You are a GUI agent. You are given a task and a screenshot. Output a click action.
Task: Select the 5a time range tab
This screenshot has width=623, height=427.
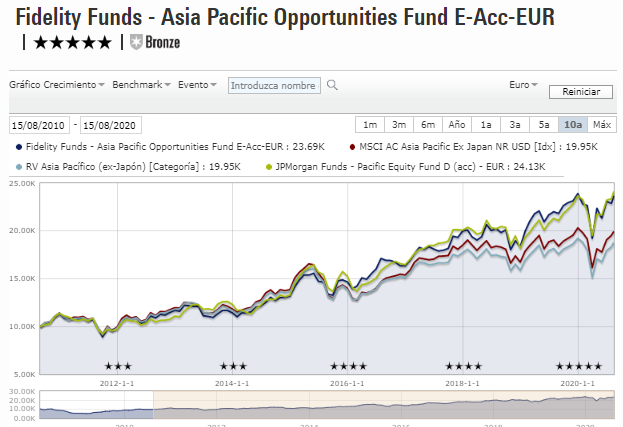click(543, 125)
